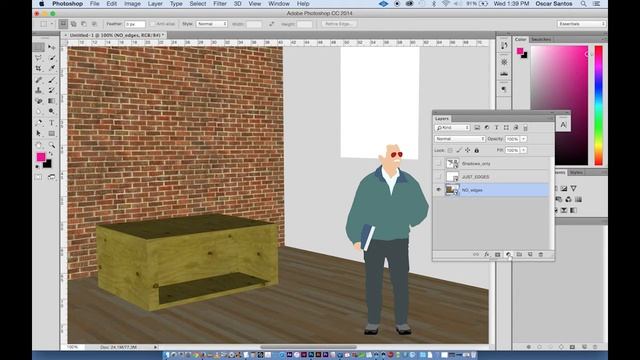Select the Hand tool
640x360 pixels.
[x=39, y=145]
